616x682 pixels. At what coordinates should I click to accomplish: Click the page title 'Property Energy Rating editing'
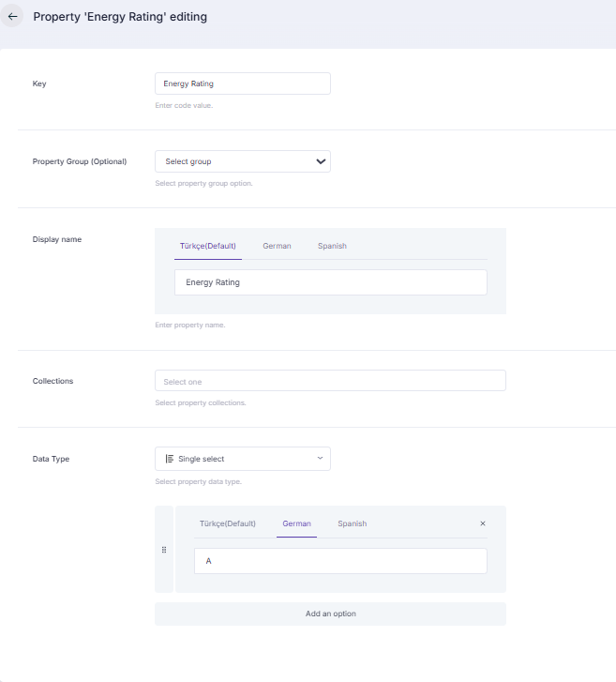[x=120, y=17]
